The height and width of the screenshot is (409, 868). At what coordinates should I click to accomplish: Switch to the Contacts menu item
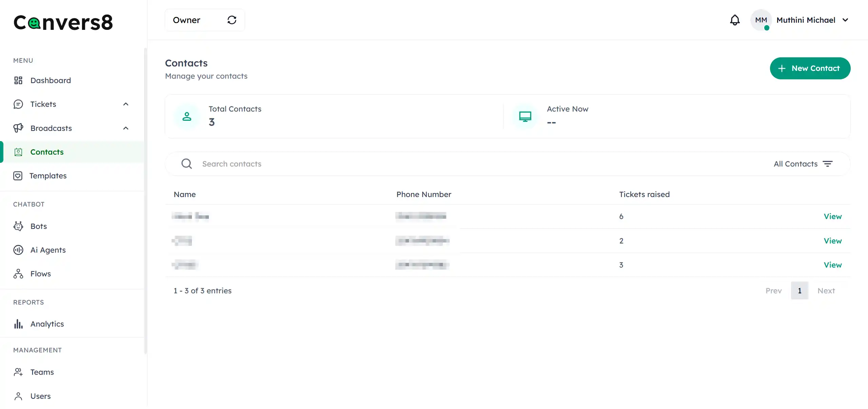(47, 152)
